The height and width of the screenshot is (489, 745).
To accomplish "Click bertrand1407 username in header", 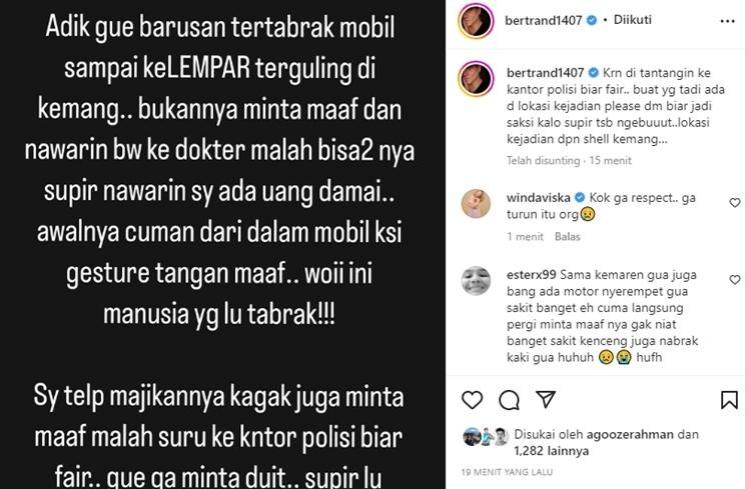I will point(544,20).
